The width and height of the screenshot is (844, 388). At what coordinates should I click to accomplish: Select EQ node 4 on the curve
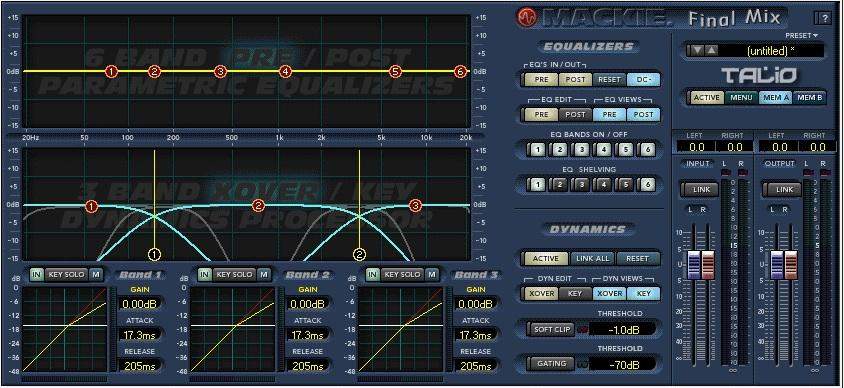coord(285,71)
